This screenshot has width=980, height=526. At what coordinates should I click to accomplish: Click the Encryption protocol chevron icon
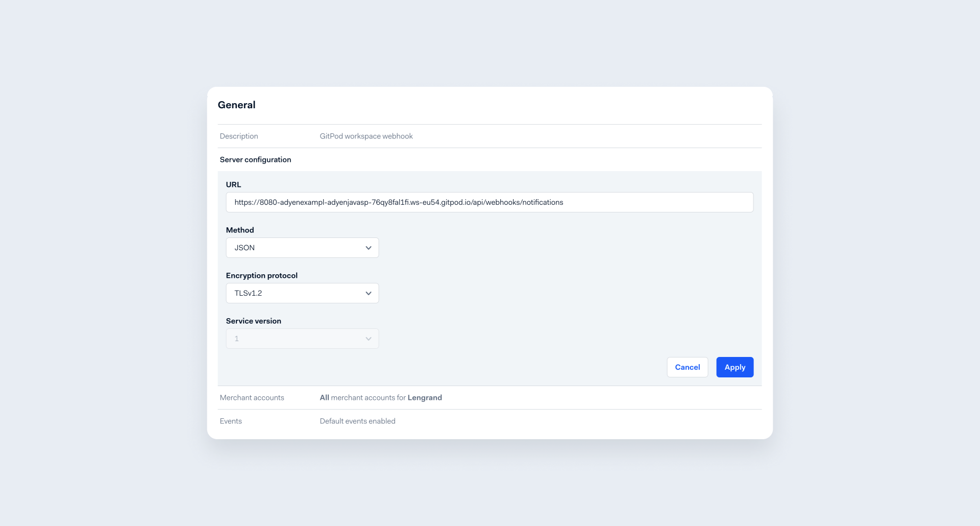tap(368, 293)
